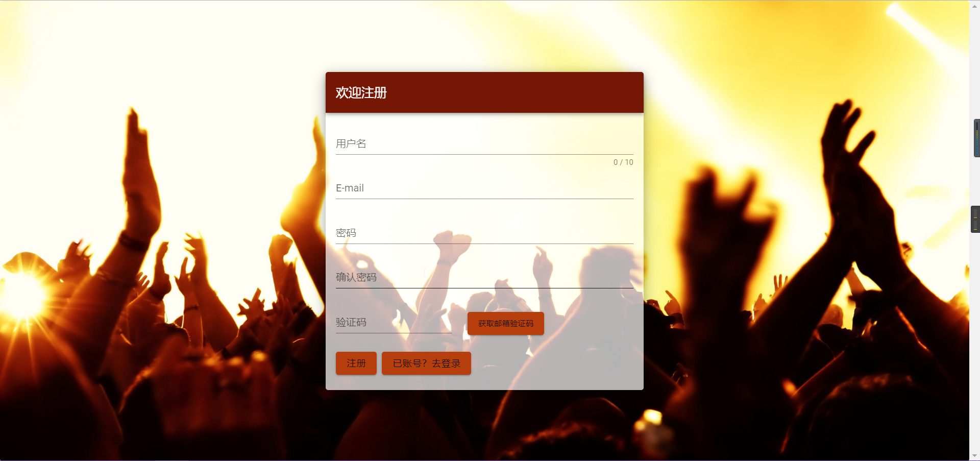
Task: Click the 欢迎注册 header title
Action: [361, 93]
